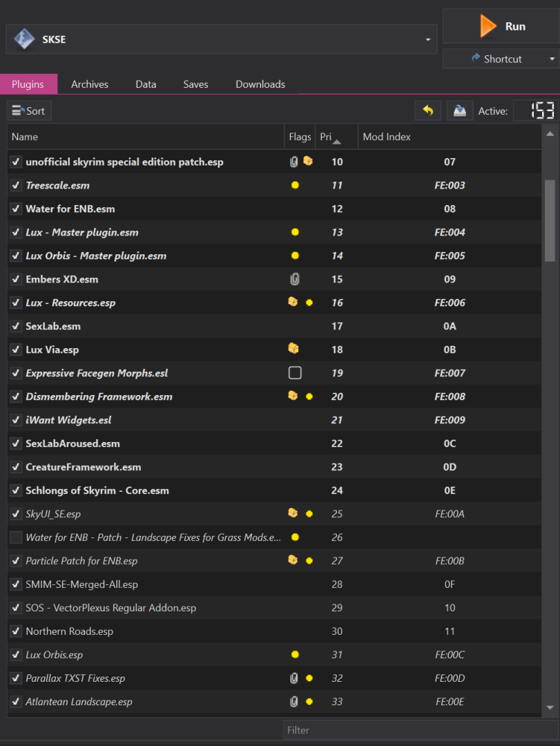Image resolution: width=560 pixels, height=746 pixels.
Task: Click the box flag on Lux - Resources.esp
Action: [293, 302]
